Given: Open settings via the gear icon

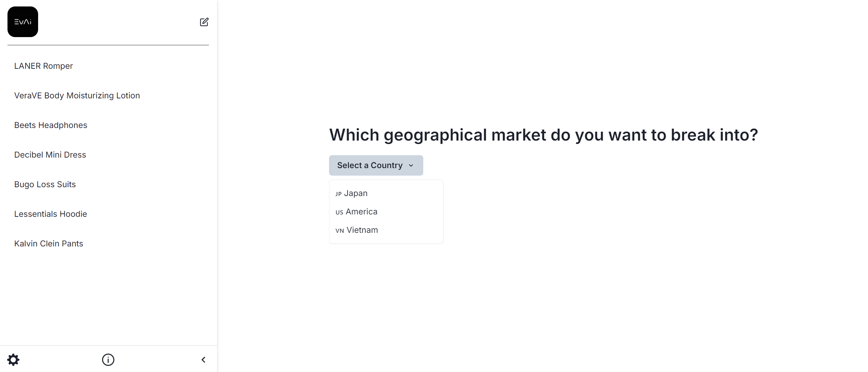Looking at the screenshot, I should pyautogui.click(x=13, y=360).
